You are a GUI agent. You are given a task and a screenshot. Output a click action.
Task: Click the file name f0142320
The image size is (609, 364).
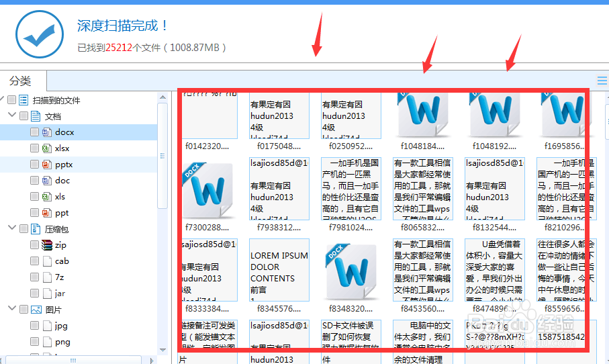(207, 146)
